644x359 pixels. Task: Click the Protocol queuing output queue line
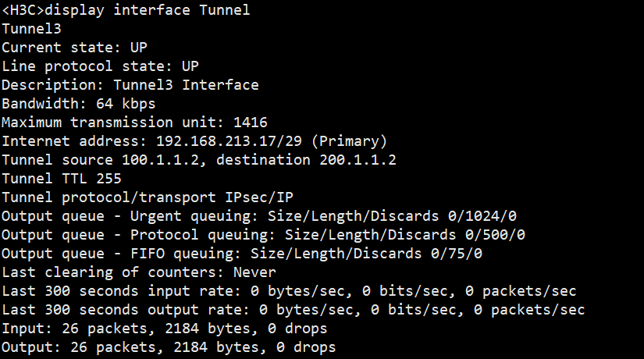pyautogui.click(x=263, y=235)
